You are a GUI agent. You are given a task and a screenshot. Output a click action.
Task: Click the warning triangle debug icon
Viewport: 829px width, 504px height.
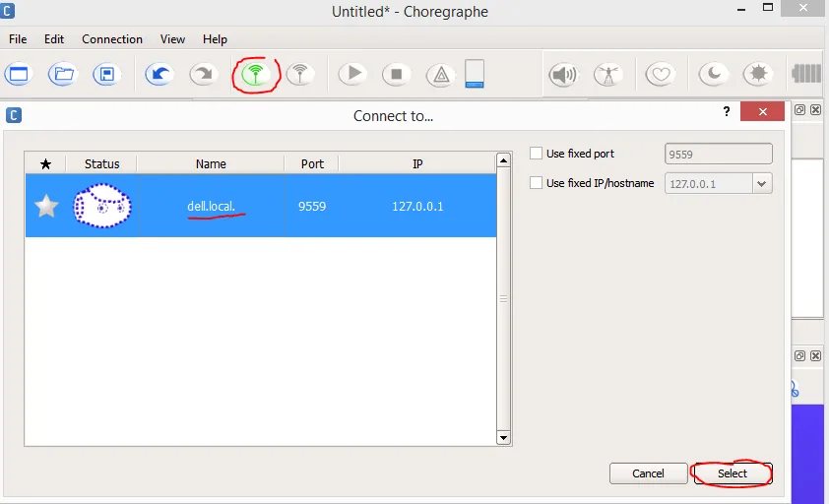[x=441, y=74]
